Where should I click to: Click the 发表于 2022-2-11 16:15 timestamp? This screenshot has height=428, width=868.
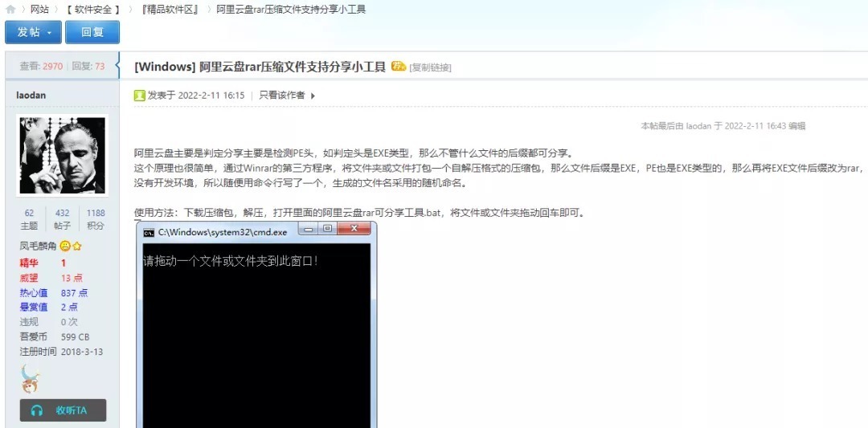point(196,95)
